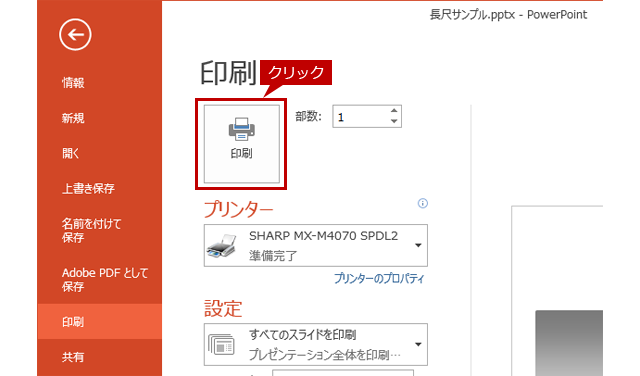Increase 部数 with the up arrow
The width and height of the screenshot is (640, 376).
(394, 111)
